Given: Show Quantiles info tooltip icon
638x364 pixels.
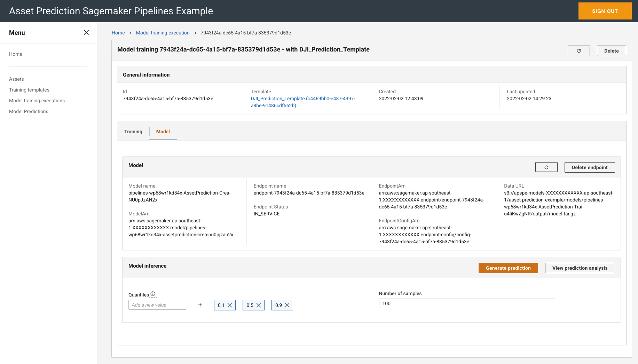Looking at the screenshot, I should coord(153,294).
